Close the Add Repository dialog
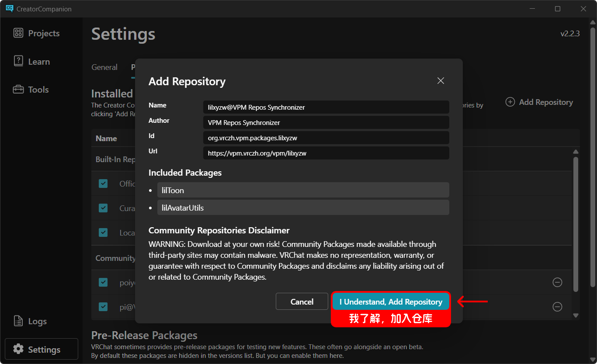Image resolution: width=597 pixels, height=364 pixels. coord(441,81)
